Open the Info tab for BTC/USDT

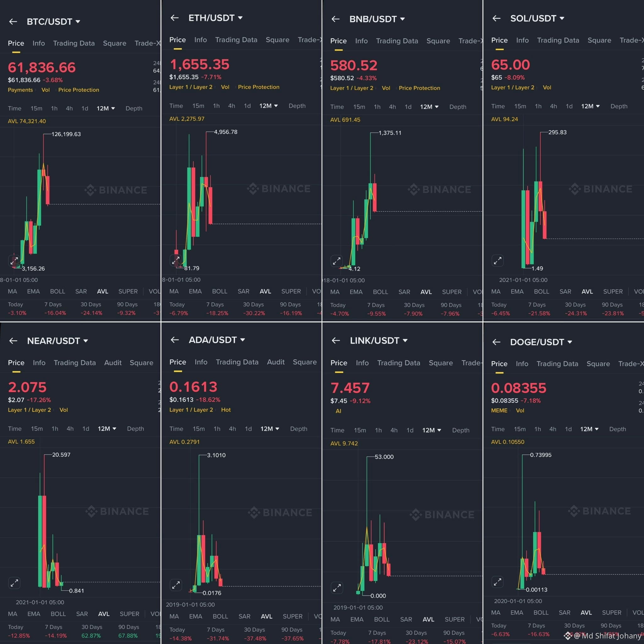39,43
